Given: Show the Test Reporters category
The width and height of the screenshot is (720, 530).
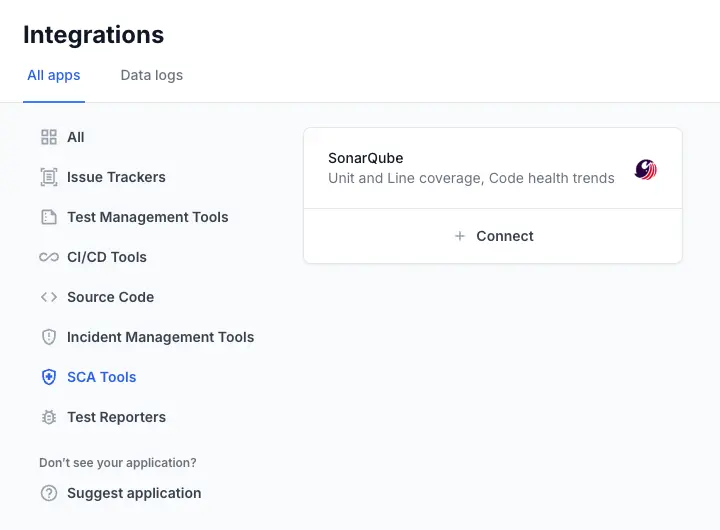Looking at the screenshot, I should pyautogui.click(x=117, y=417).
